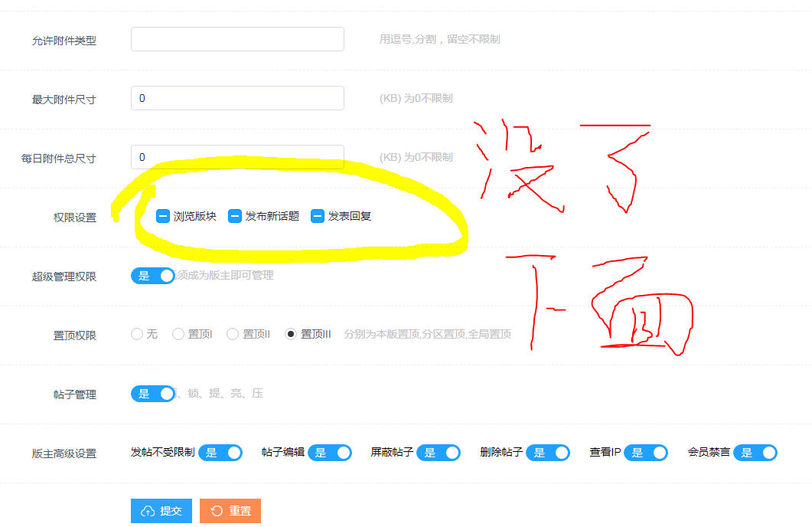
Task: Switch off the 帖子管理 toggle
Action: [153, 394]
